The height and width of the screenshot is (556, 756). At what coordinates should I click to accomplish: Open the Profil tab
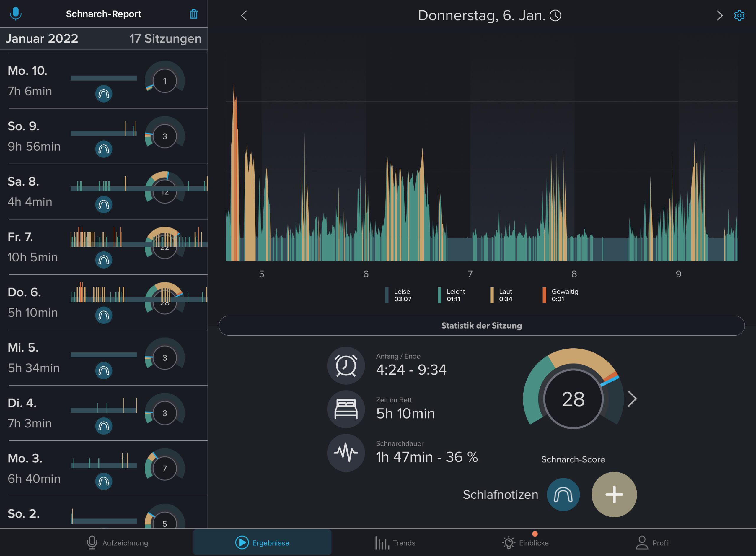pyautogui.click(x=652, y=543)
